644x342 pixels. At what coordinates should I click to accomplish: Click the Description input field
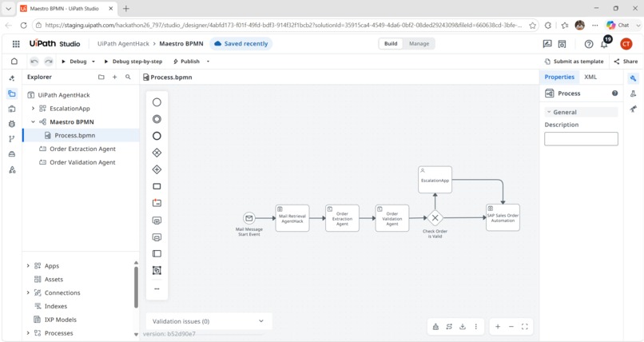[x=581, y=139]
